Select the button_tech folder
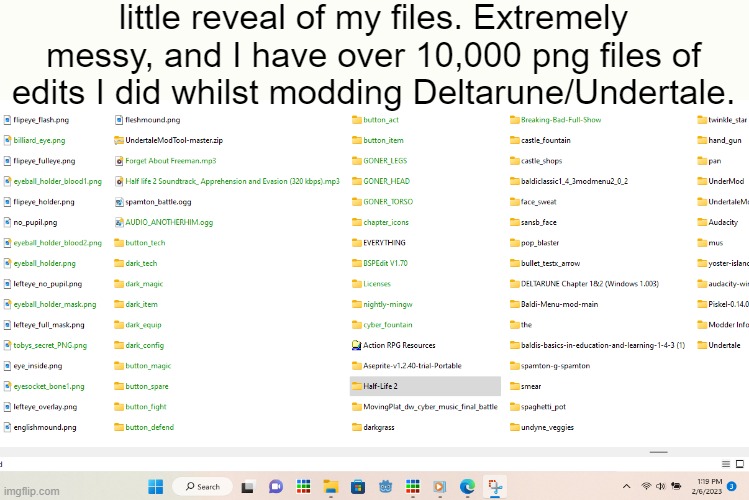749x500 pixels. coord(139,243)
